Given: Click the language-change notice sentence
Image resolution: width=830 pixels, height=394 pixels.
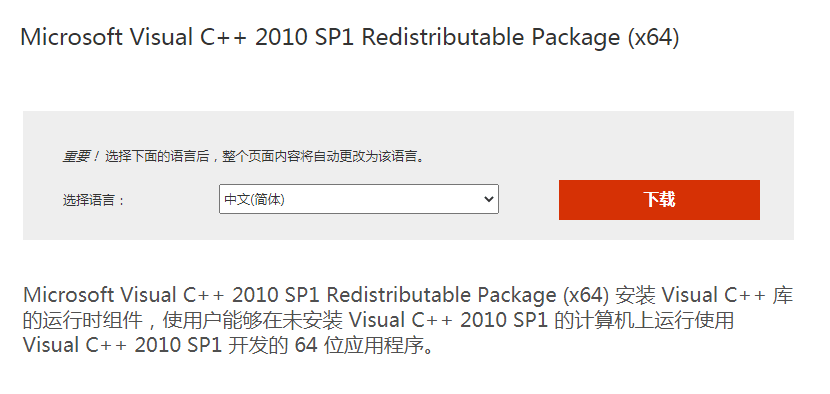Looking at the screenshot, I should coord(265,157).
